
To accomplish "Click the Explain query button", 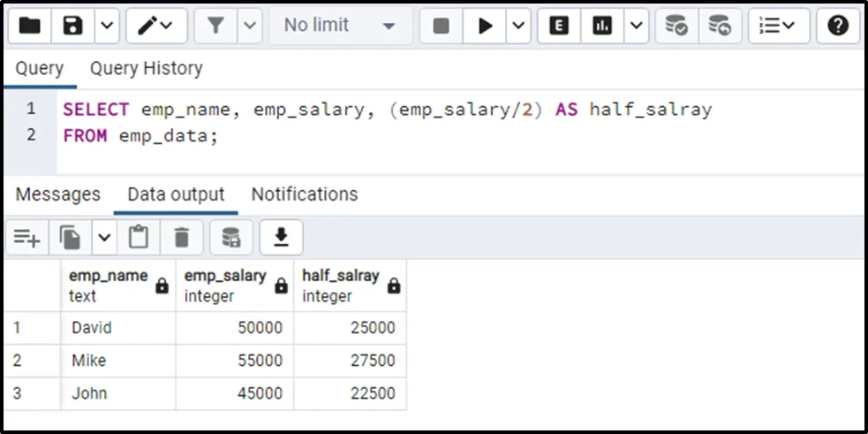I will tap(559, 26).
